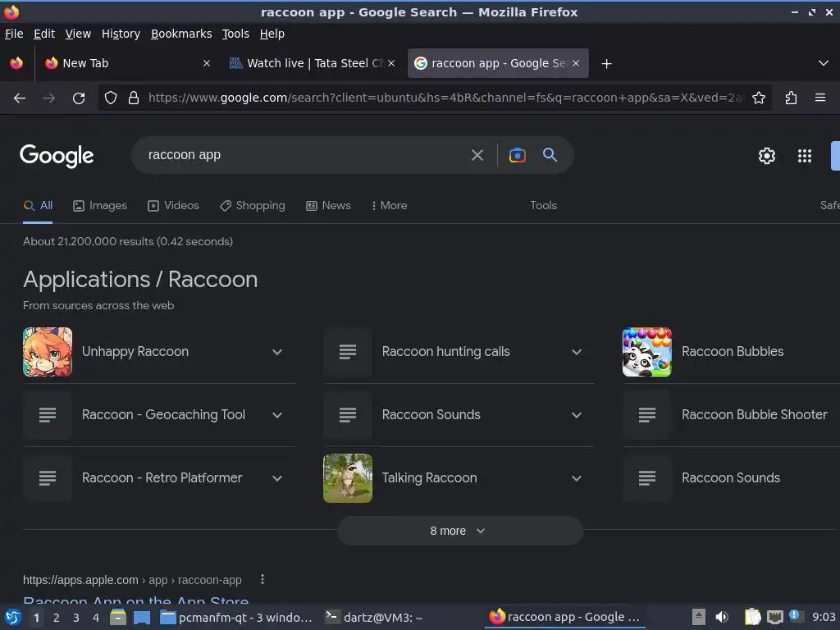Focus the Firefox URL address bar
The height and width of the screenshot is (630, 840).
click(445, 98)
